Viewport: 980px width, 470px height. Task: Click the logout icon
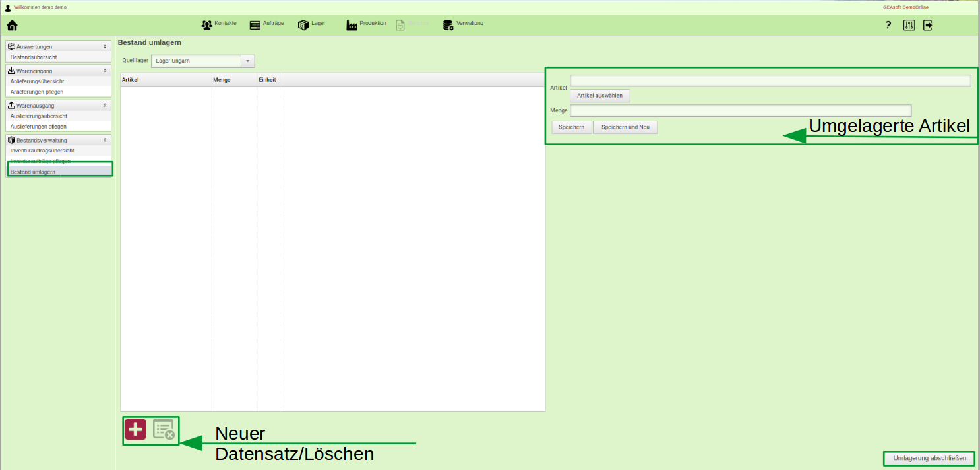pyautogui.click(x=928, y=26)
